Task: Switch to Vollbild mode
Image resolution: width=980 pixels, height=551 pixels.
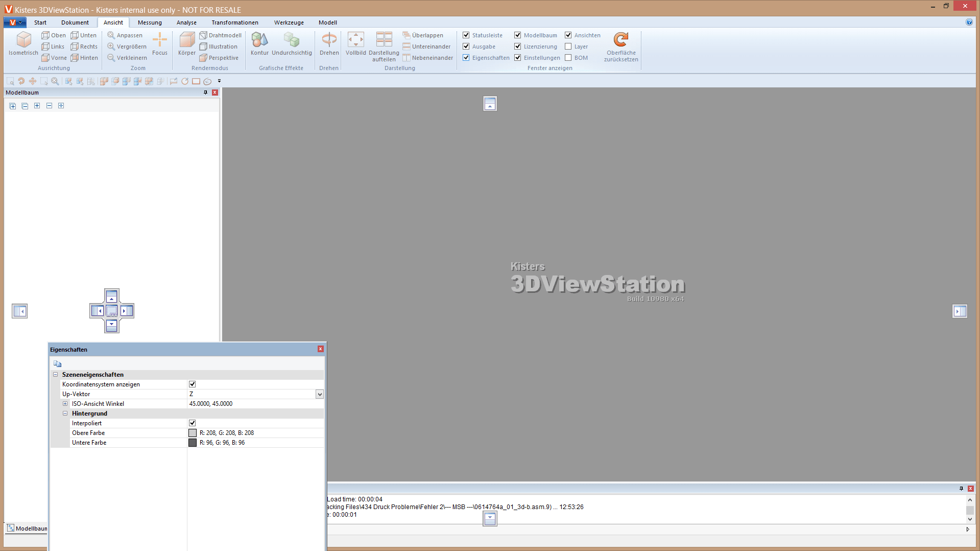Action: (356, 44)
